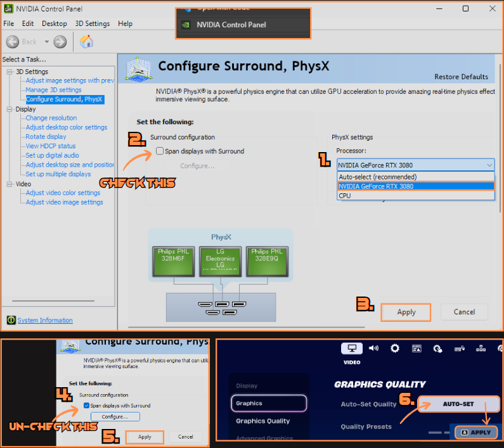Choose CPU in processor list
The height and width of the screenshot is (448, 504).
(x=416, y=195)
